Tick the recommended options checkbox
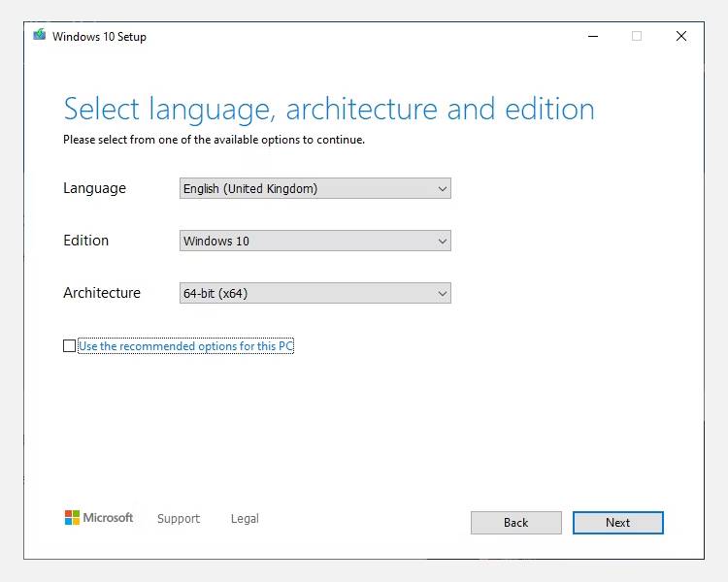The height and width of the screenshot is (582, 728). [69, 346]
